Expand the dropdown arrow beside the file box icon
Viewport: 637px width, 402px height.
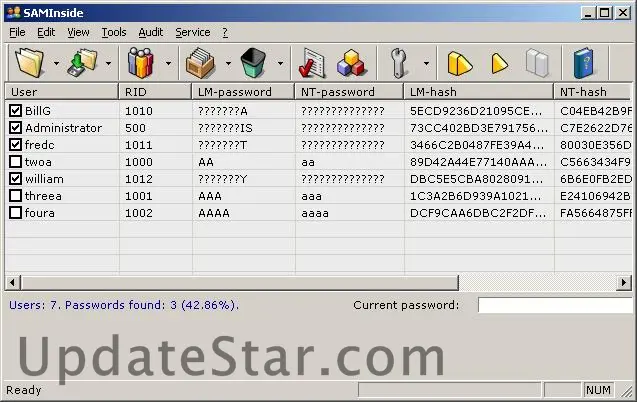[x=228, y=63]
